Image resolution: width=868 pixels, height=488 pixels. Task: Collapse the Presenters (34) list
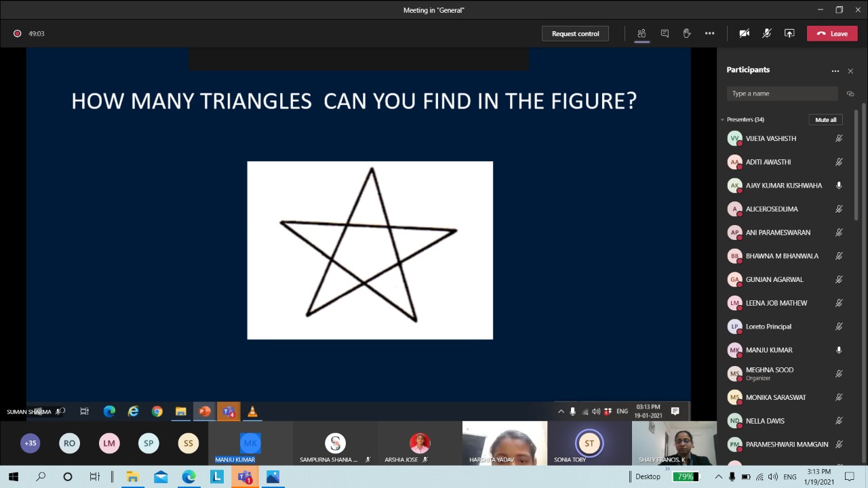pyautogui.click(x=723, y=120)
